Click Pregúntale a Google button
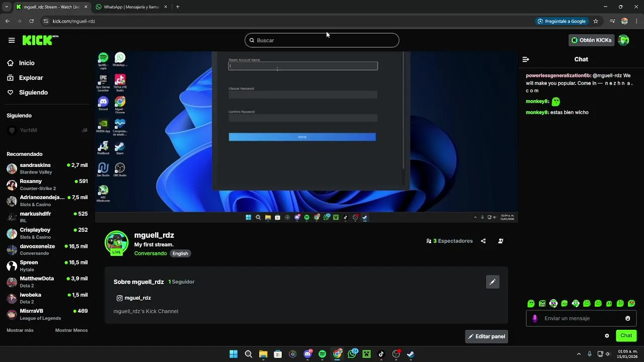Screen dimensions: 644x362 click(x=561, y=21)
